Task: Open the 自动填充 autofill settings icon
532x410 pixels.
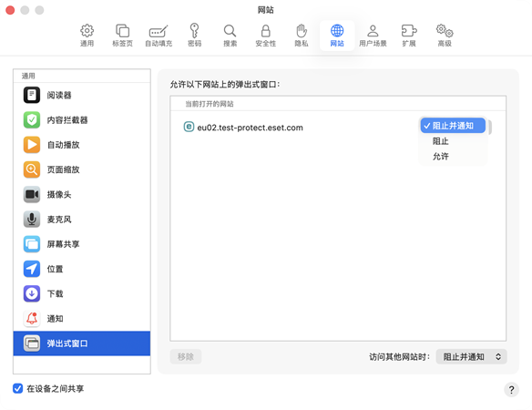Action: coord(159,32)
